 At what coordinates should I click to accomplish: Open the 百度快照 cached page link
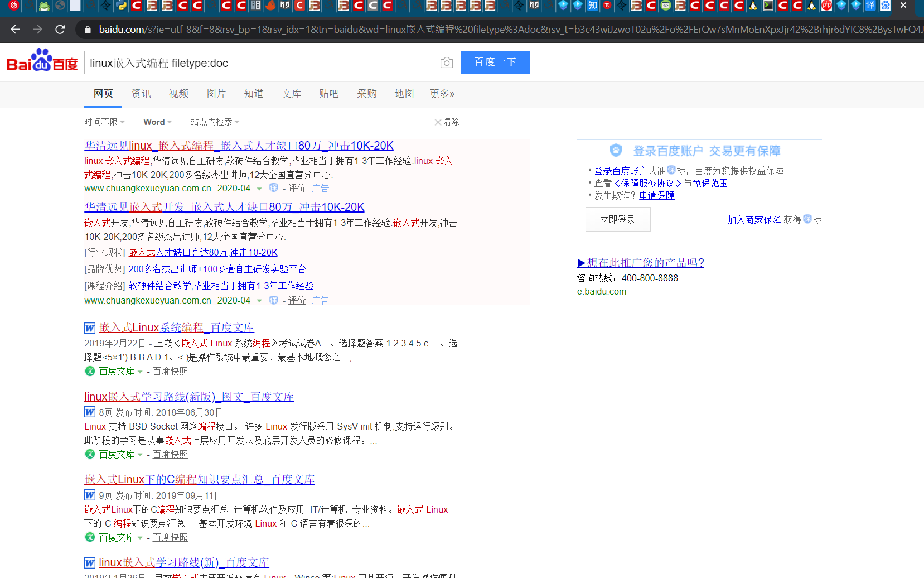coord(170,370)
